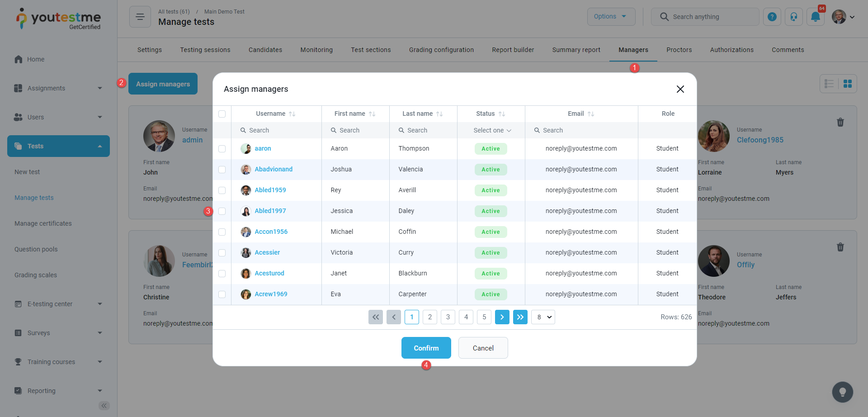This screenshot has height=417, width=868.
Task: Select checkbox for Abled1997 row
Action: coord(222,211)
